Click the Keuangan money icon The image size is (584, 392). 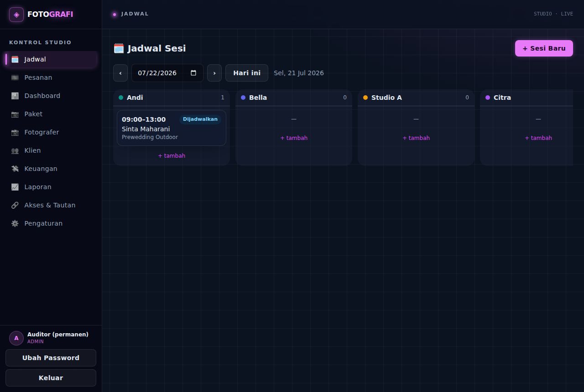[15, 169]
